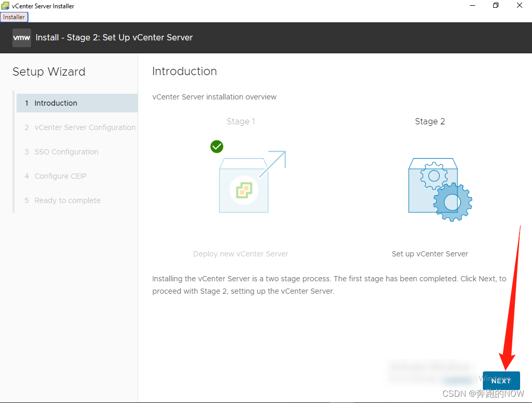The width and height of the screenshot is (532, 403).
Task: Open the Installer menu
Action: (14, 17)
